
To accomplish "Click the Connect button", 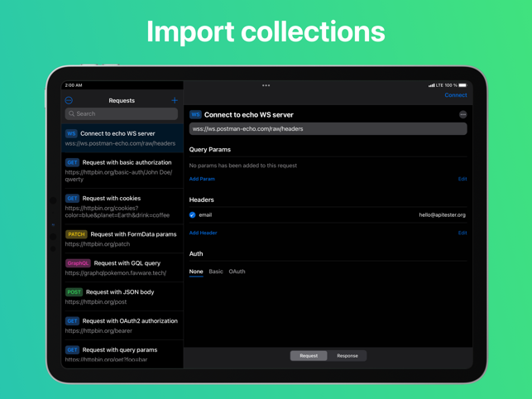I will (x=456, y=95).
